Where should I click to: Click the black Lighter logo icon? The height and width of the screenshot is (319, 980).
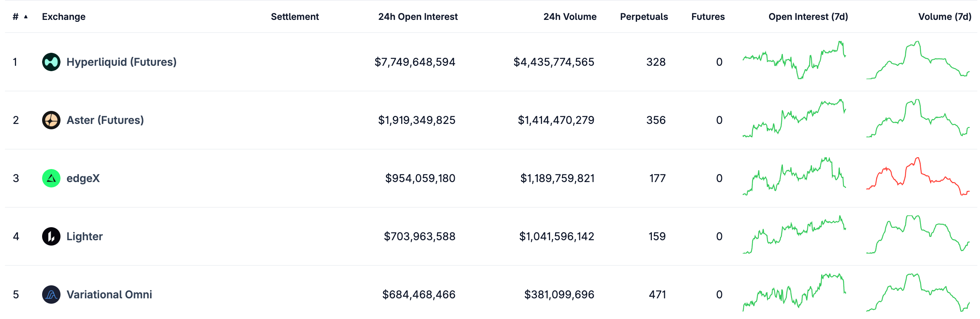(x=51, y=236)
